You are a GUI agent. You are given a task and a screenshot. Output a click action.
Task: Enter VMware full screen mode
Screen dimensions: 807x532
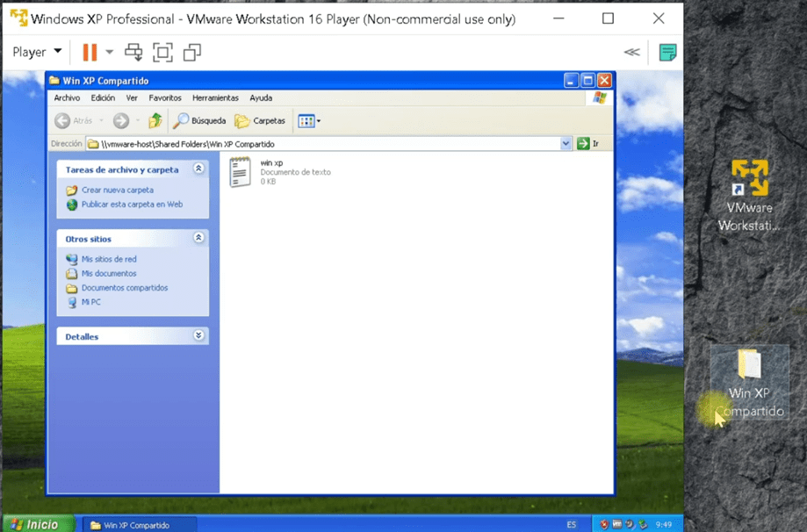click(x=162, y=52)
